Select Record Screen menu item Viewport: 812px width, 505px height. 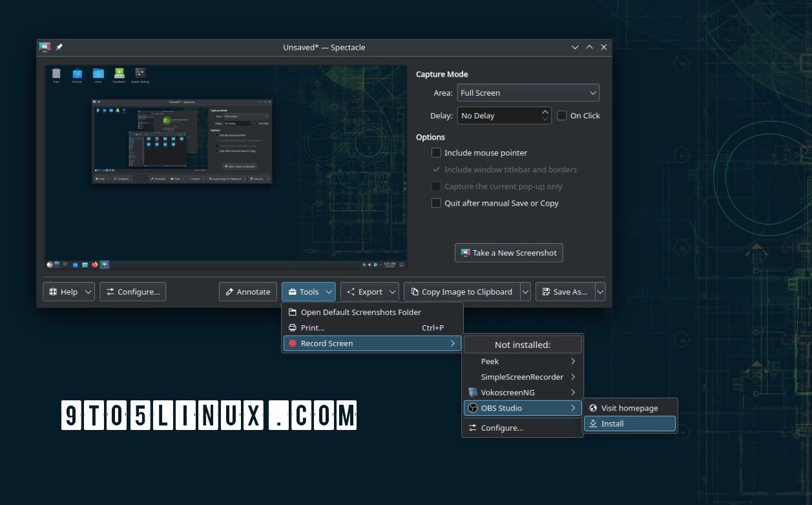[373, 343]
